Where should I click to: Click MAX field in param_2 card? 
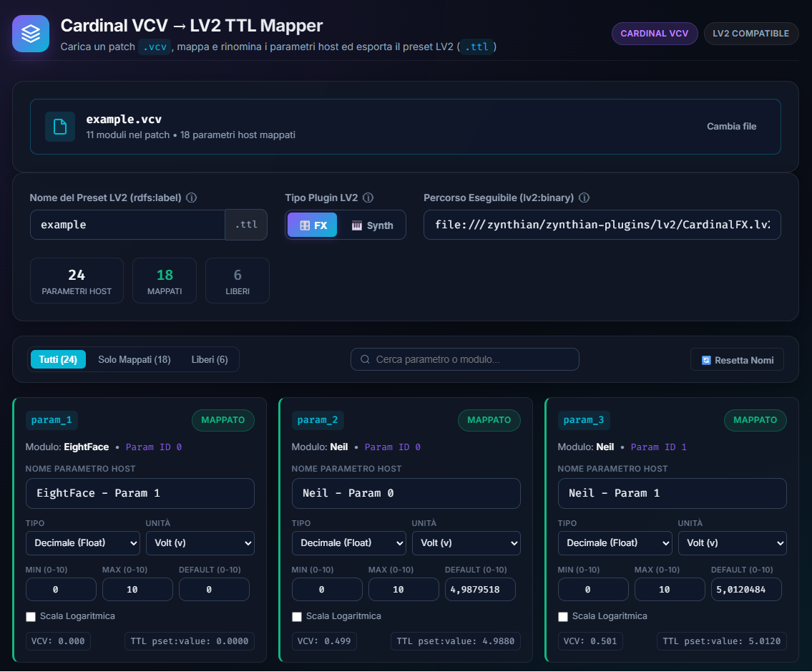pos(404,590)
